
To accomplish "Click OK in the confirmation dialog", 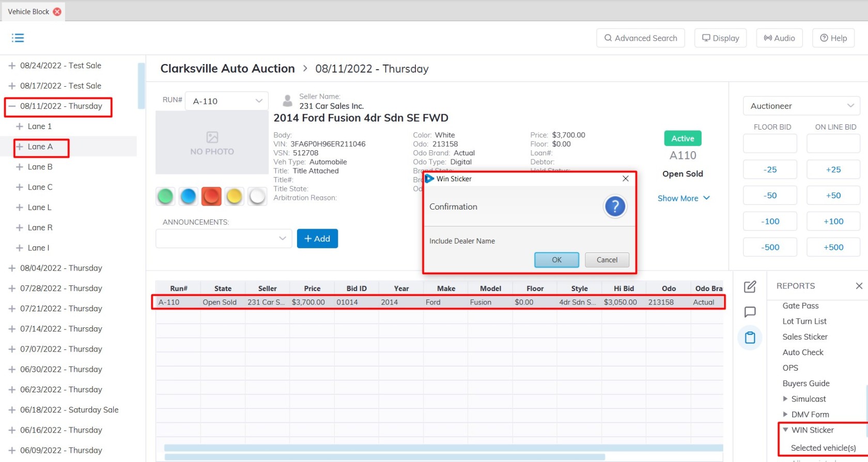I will click(x=556, y=260).
